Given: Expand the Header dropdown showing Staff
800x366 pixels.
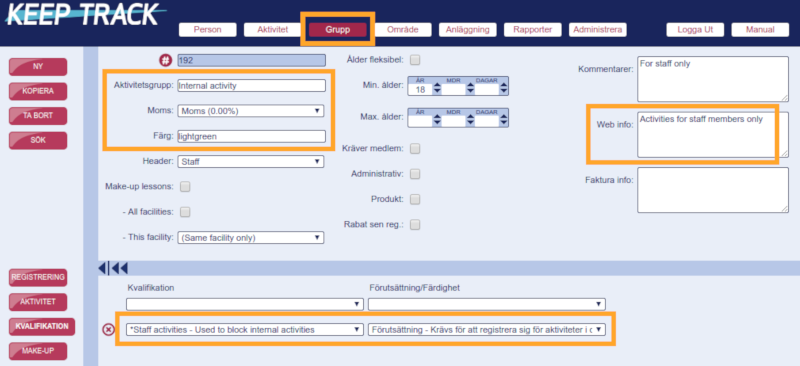Looking at the screenshot, I should [x=251, y=162].
